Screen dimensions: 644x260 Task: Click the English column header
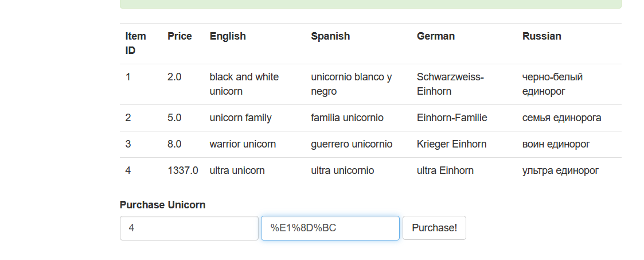(x=228, y=36)
